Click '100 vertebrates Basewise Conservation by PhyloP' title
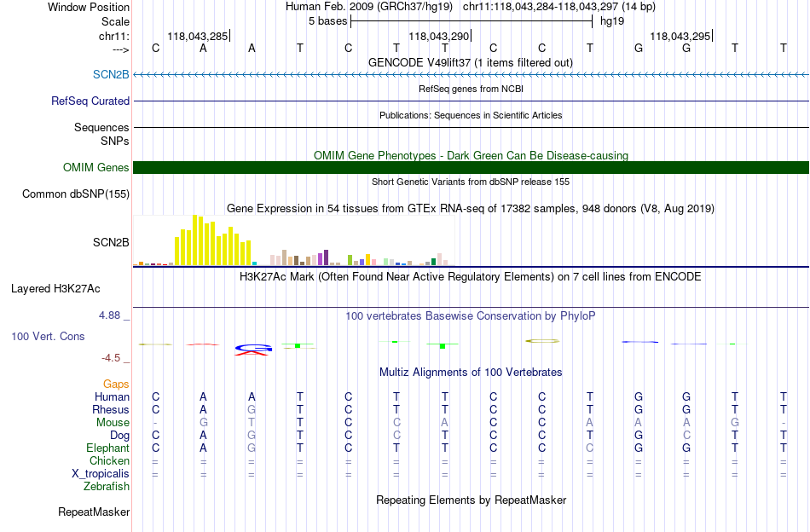The height and width of the screenshot is (532, 810). [x=471, y=316]
